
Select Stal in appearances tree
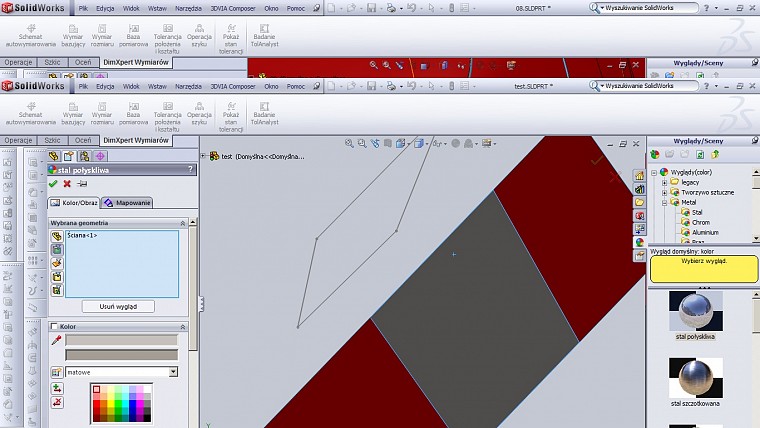coord(697,212)
